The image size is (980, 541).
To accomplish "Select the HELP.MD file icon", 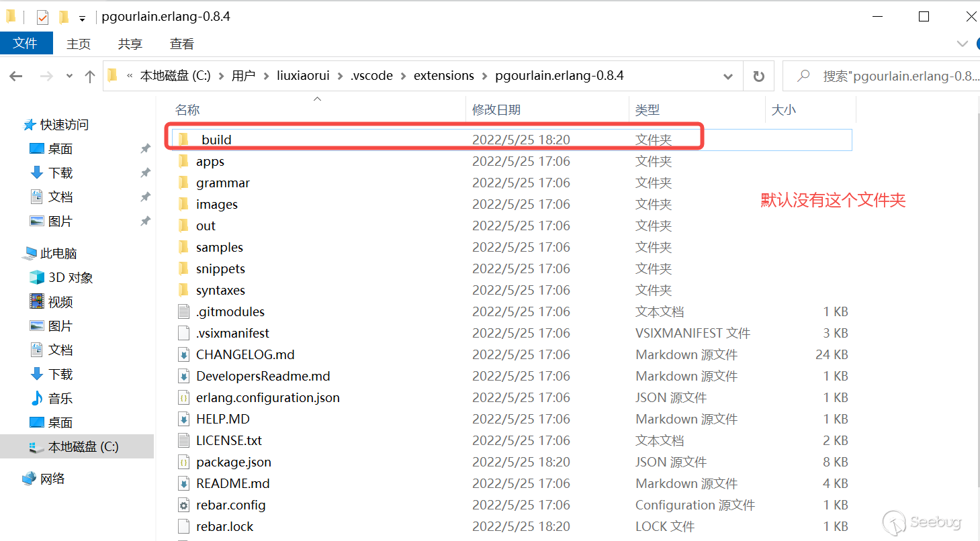I will [183, 419].
